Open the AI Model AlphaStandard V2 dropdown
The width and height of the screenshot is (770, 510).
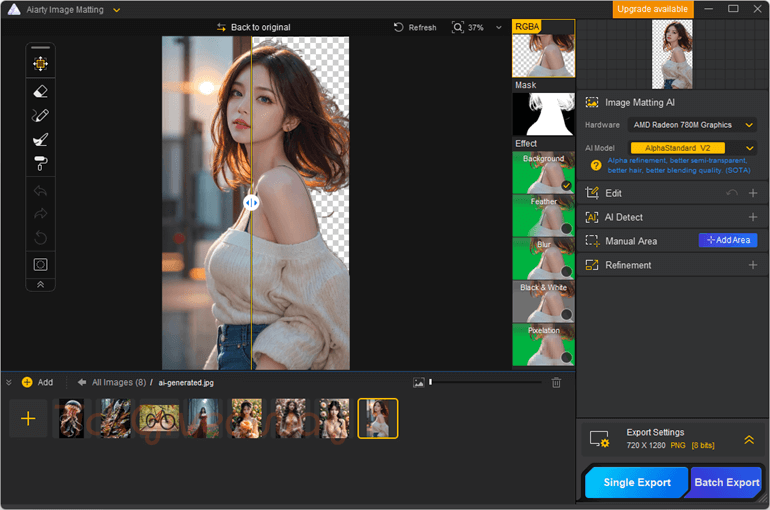click(693, 148)
